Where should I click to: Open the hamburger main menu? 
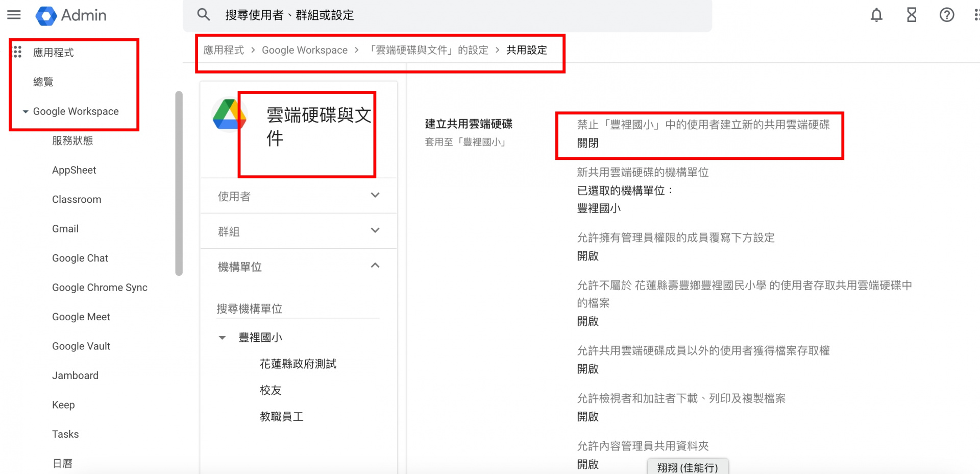pos(14,15)
